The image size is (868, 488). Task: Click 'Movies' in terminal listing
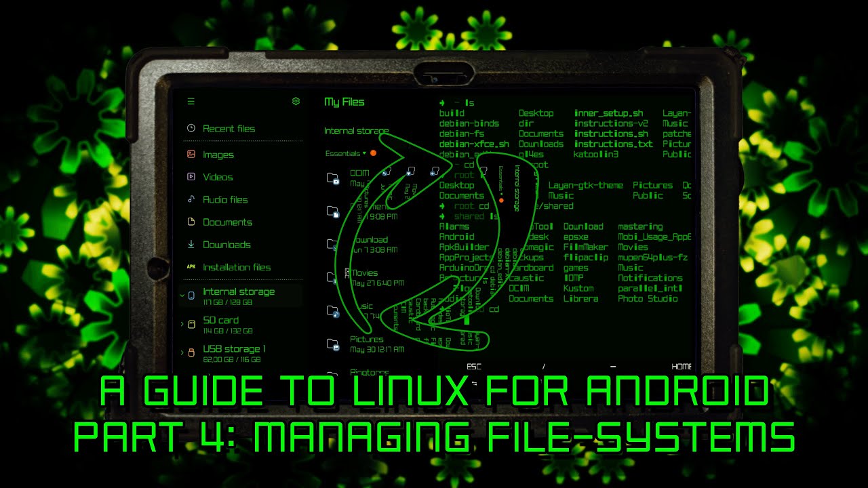tap(633, 247)
